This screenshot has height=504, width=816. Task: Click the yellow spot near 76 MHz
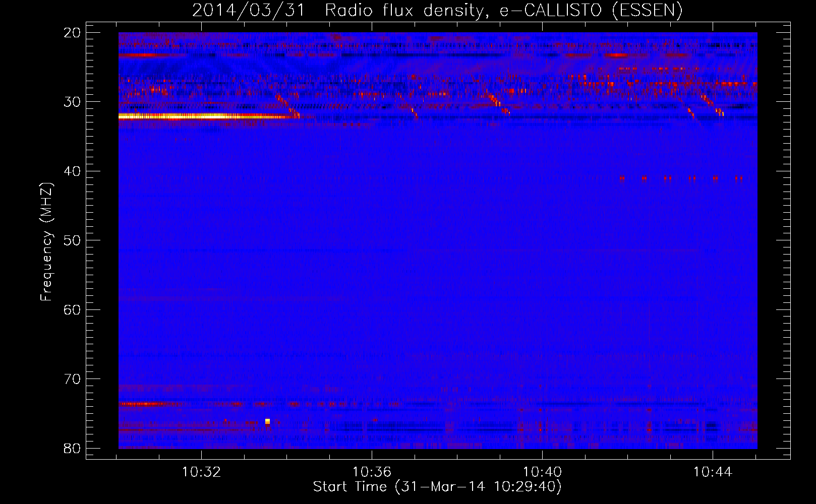click(267, 421)
